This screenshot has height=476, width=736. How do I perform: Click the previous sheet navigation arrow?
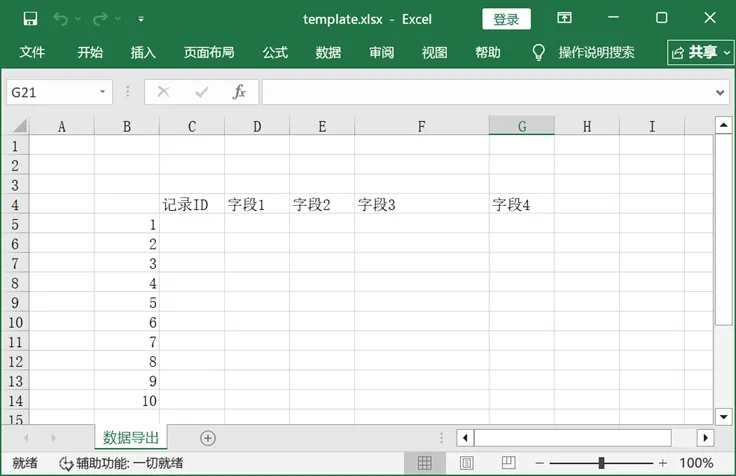tap(26, 438)
